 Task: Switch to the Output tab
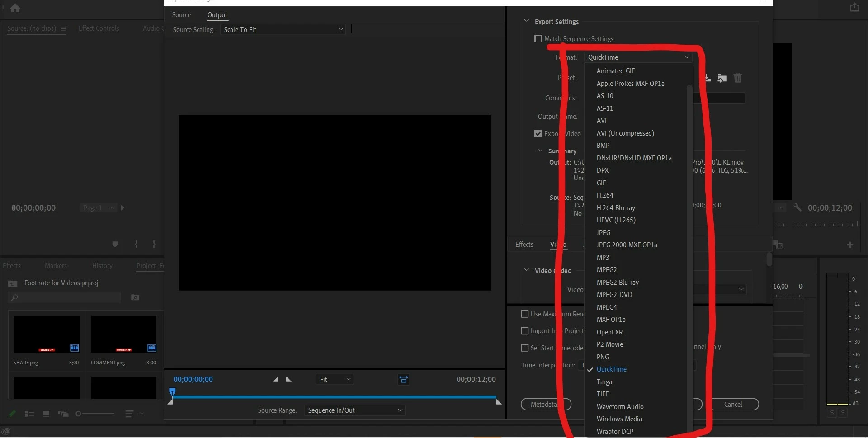(x=217, y=15)
